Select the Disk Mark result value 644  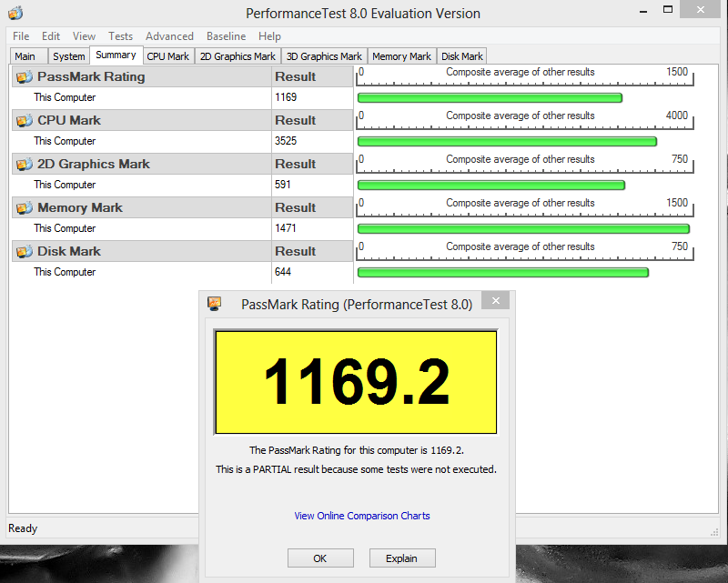click(283, 272)
